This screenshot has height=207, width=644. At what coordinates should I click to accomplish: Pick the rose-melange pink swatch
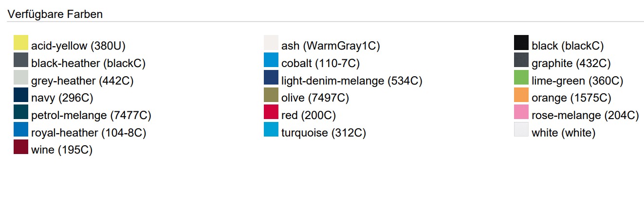coord(521,112)
